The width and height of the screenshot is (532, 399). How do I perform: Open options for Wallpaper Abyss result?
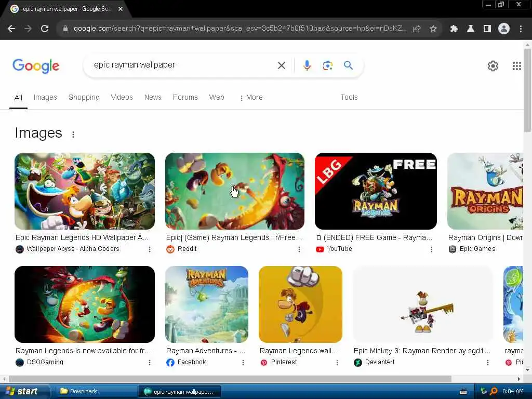point(150,249)
